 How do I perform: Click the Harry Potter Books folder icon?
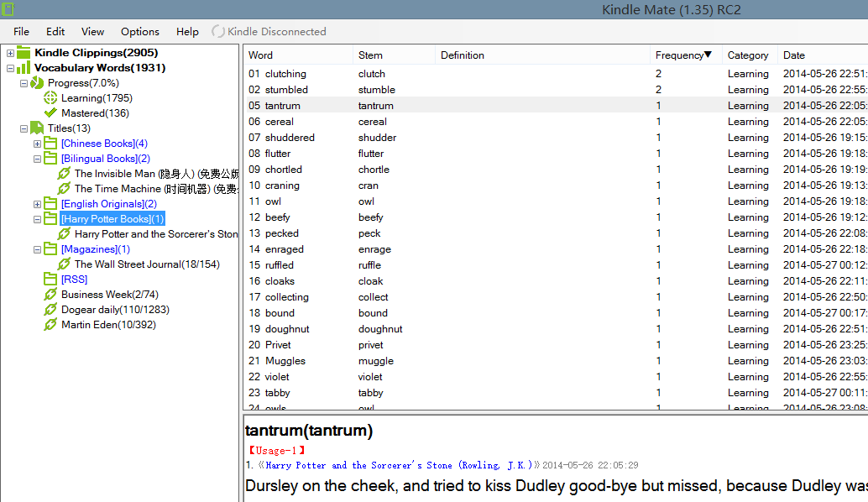50,218
